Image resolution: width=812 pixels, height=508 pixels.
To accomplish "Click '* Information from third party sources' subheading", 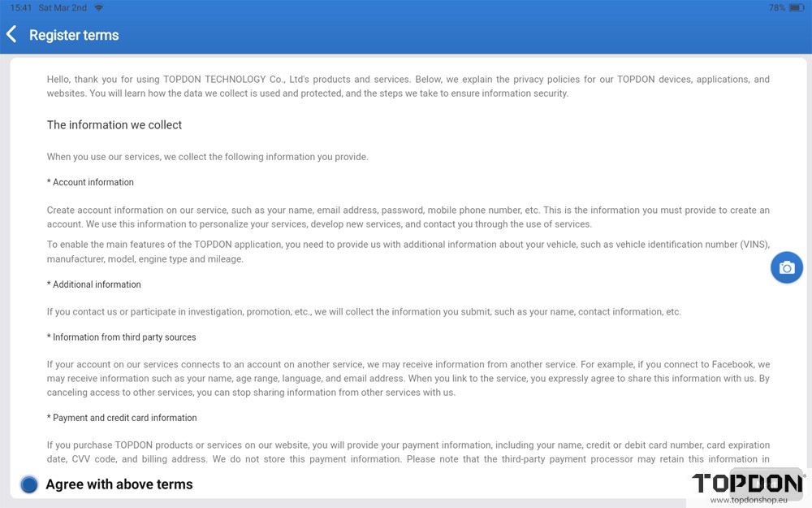I will (x=121, y=337).
